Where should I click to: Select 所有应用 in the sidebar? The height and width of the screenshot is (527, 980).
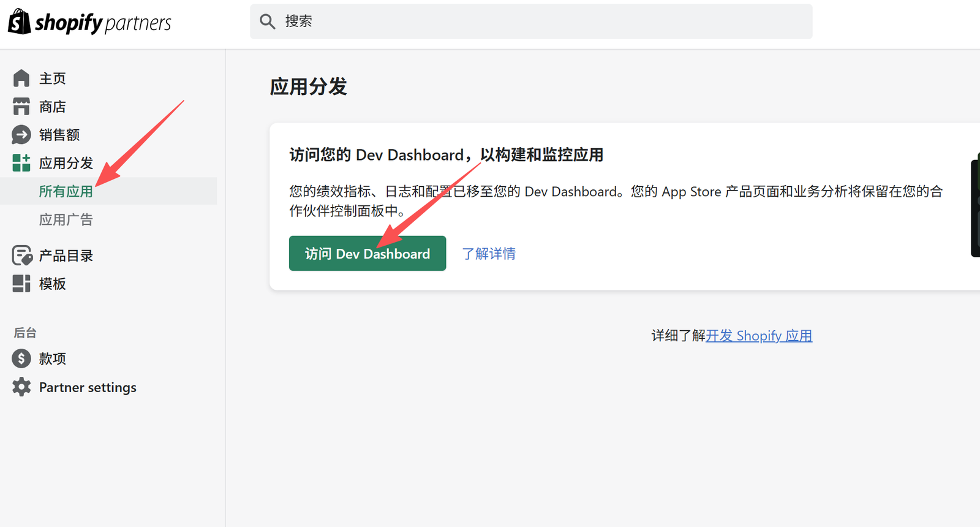pos(66,191)
